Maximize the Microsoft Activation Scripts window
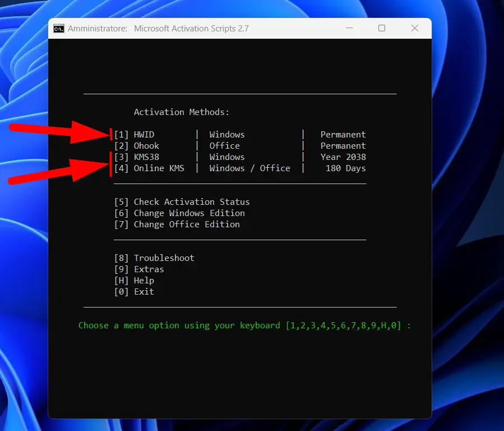 [382, 28]
